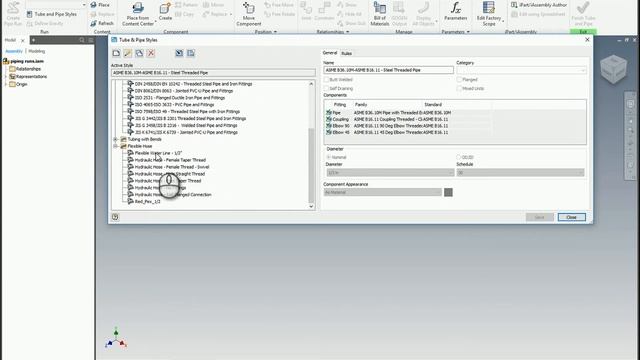The height and width of the screenshot is (360, 640).
Task: Select Hydraulic Hose - Female Thread - Swivel
Action: point(172,167)
